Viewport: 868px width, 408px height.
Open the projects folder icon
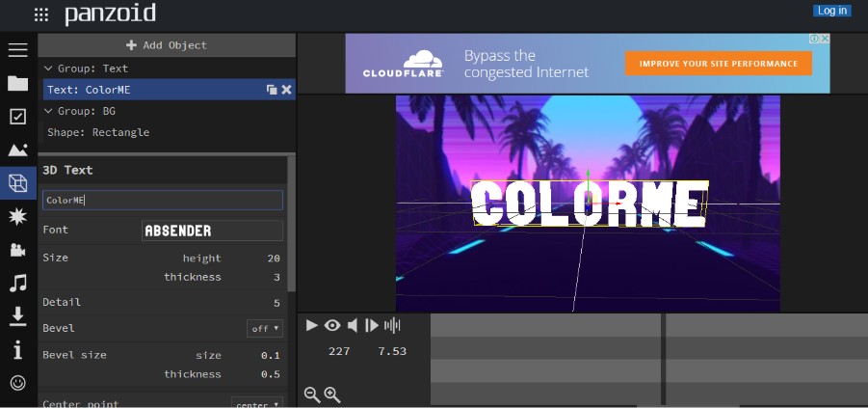tap(17, 83)
